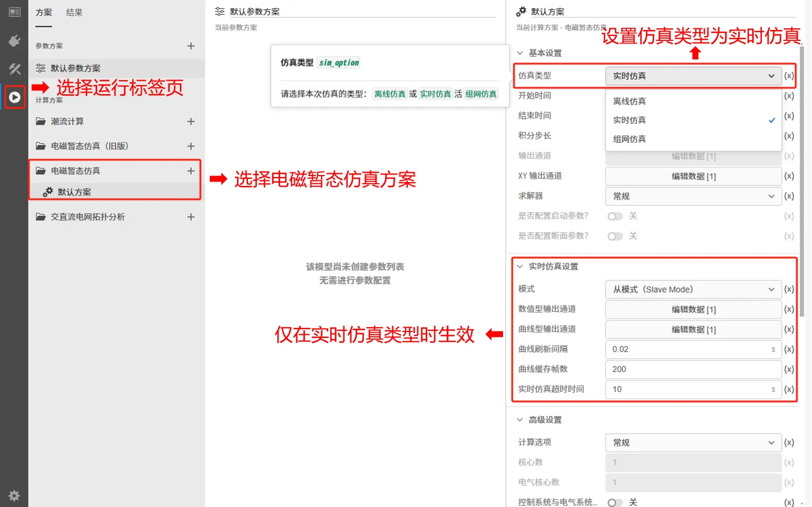Open the settings gear at sidebar bottom
812x507 pixels.
[14, 496]
